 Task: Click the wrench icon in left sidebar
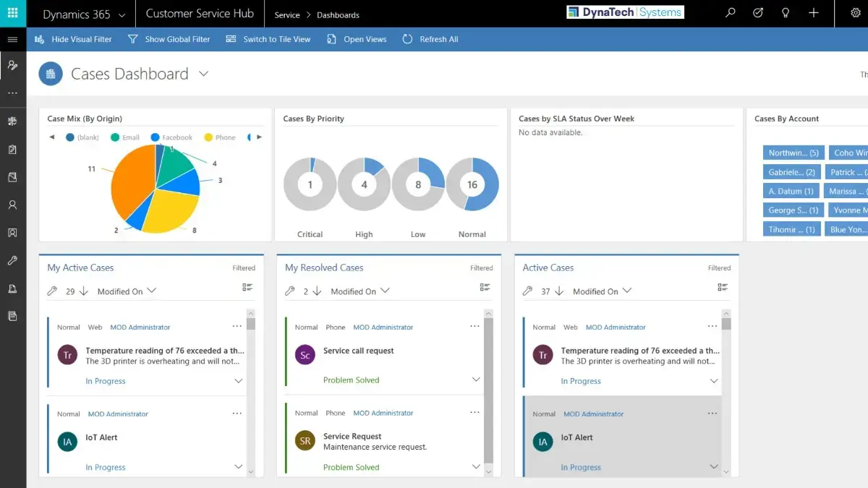pyautogui.click(x=12, y=260)
